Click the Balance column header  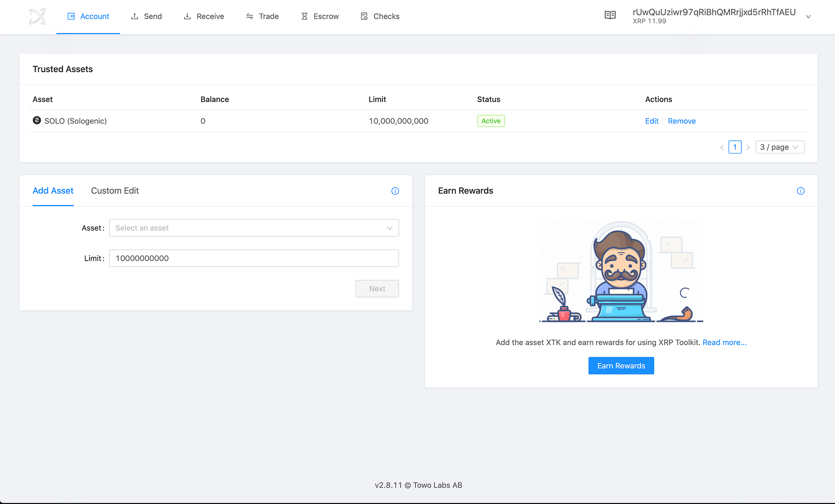(214, 99)
